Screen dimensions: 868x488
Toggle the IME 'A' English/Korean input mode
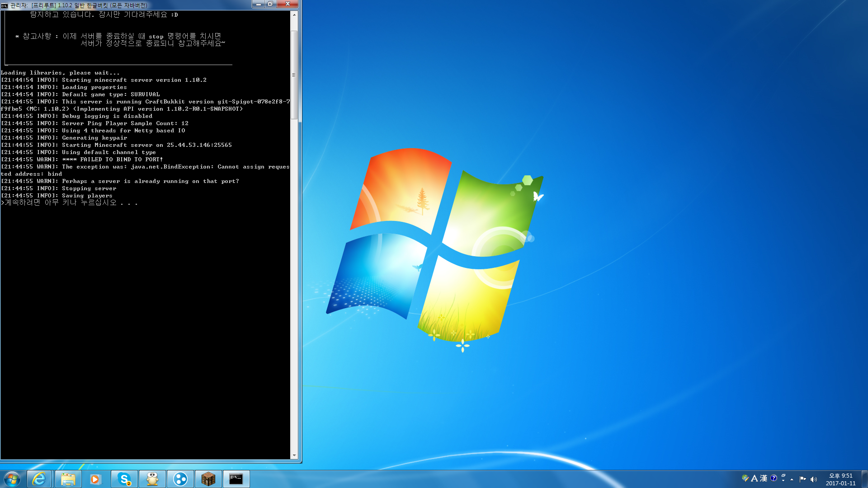[754, 478]
